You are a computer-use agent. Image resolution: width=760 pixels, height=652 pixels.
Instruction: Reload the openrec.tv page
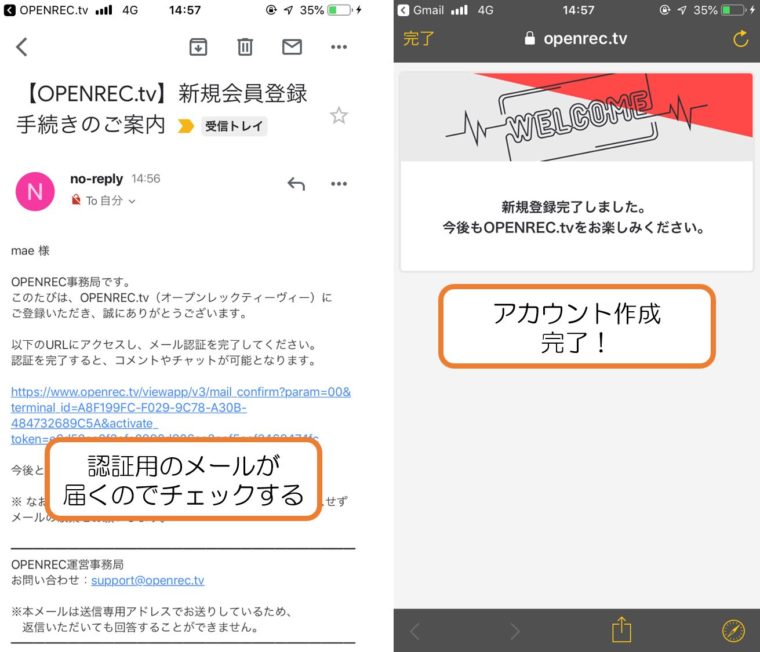(x=740, y=38)
